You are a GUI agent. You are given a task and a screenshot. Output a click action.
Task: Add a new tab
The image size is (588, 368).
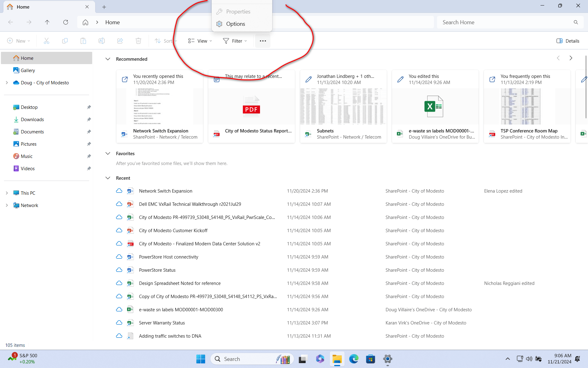[x=104, y=7]
